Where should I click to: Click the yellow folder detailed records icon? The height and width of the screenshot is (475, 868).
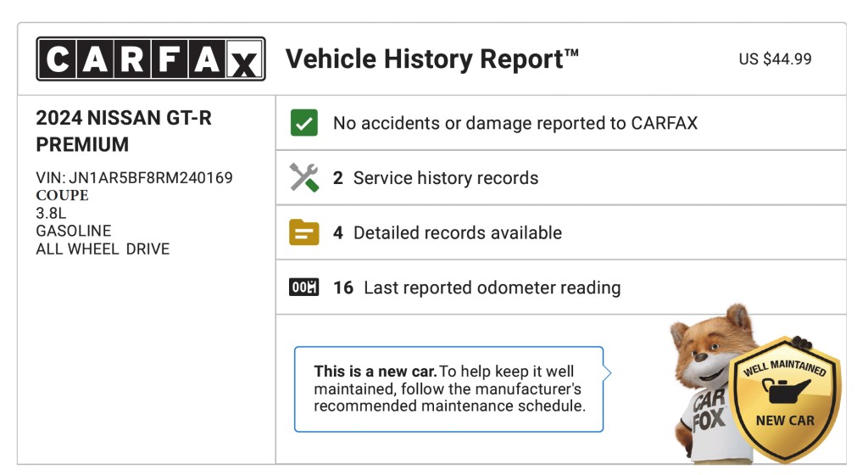304,232
